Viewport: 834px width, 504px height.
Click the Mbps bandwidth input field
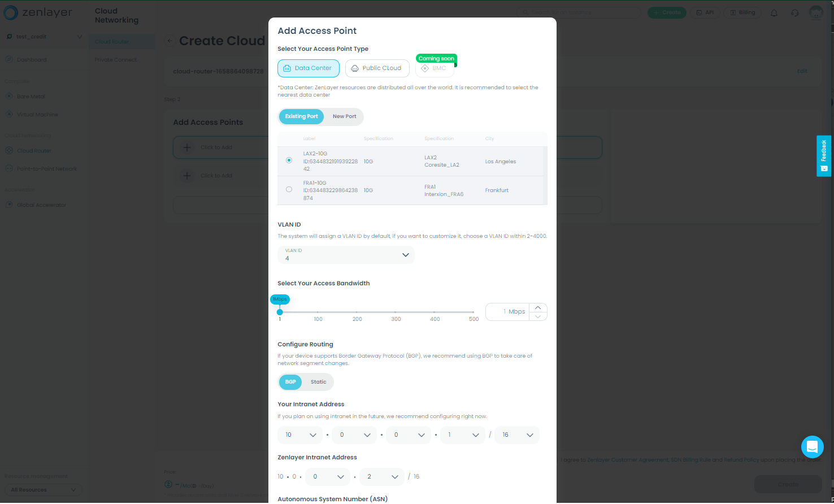coord(507,312)
